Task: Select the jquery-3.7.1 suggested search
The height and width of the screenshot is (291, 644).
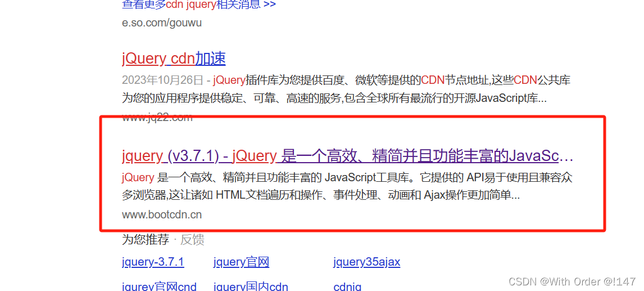Action: point(153,262)
